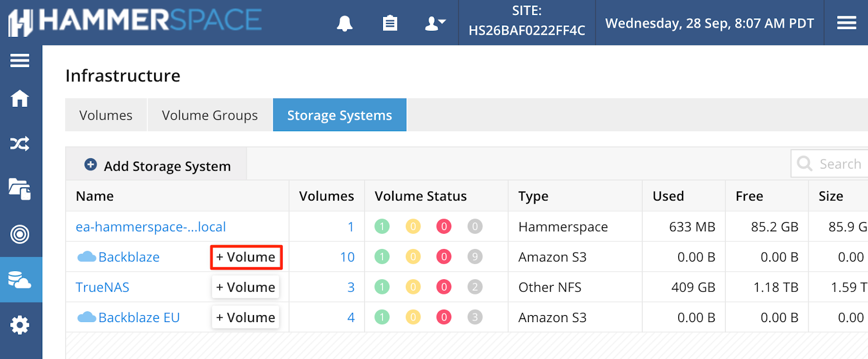The width and height of the screenshot is (868, 359).
Task: Add a volume to Backblaze EU
Action: point(246,318)
